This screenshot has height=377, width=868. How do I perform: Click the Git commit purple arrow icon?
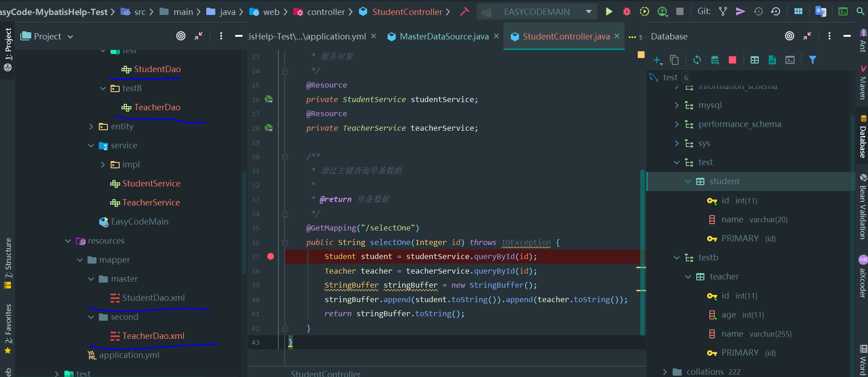[x=740, y=11]
